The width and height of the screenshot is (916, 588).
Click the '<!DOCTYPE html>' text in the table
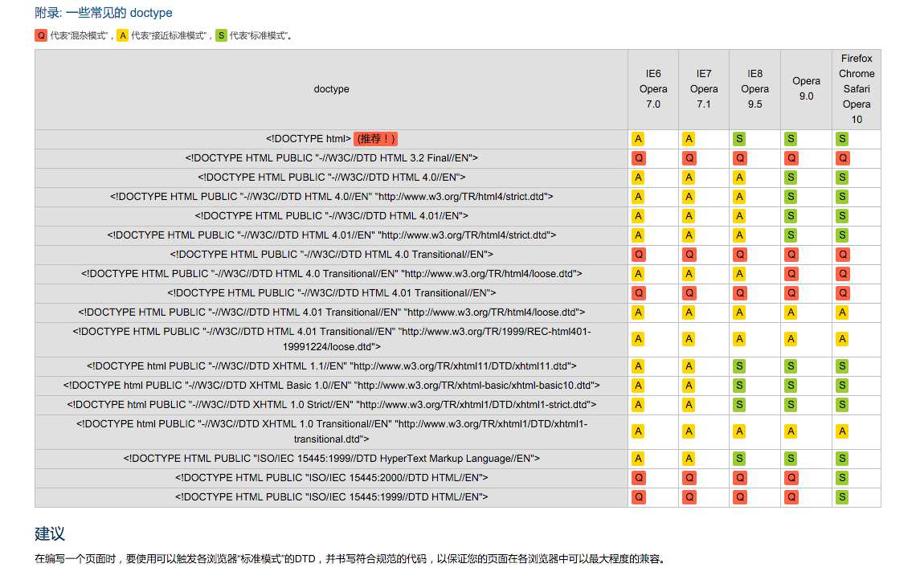[x=309, y=139]
